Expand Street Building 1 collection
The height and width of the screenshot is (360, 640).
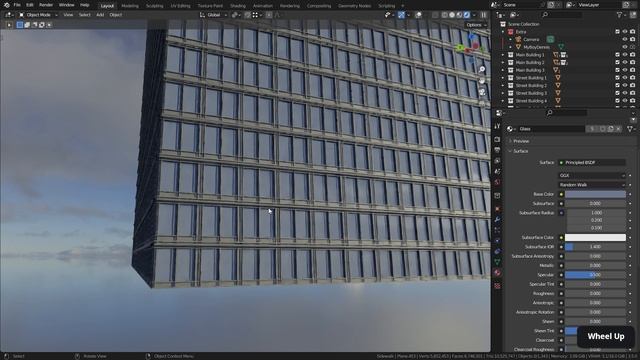(503, 78)
